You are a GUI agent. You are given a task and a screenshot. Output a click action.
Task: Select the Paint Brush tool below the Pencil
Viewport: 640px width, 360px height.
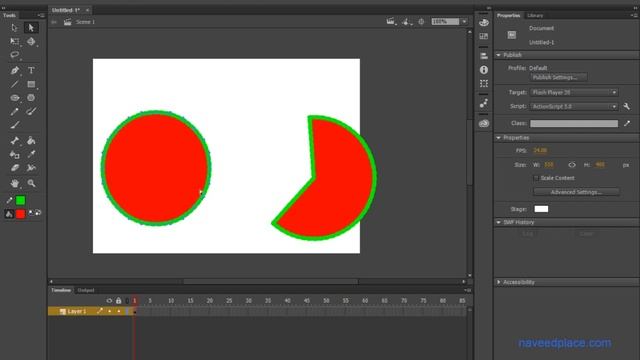[x=15, y=125]
